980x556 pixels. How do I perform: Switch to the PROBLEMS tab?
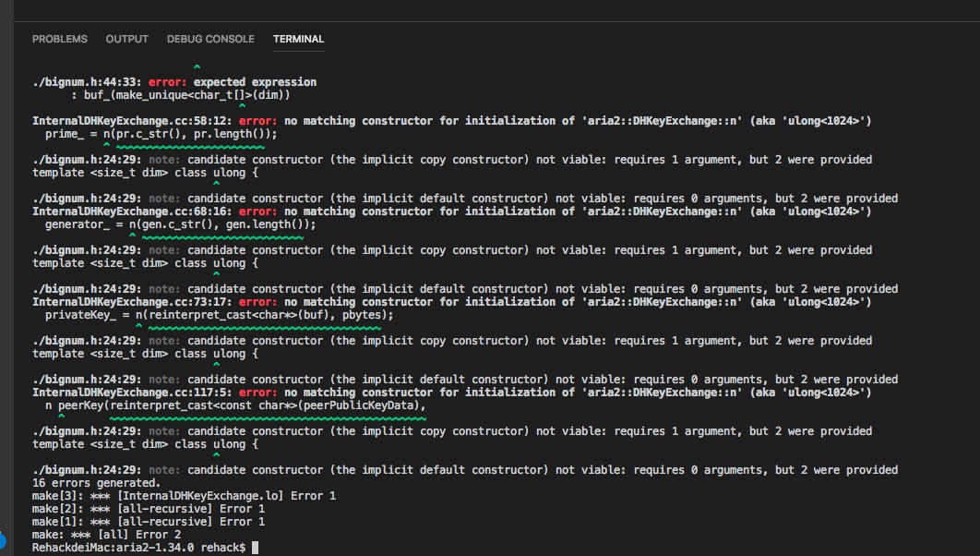(59, 39)
